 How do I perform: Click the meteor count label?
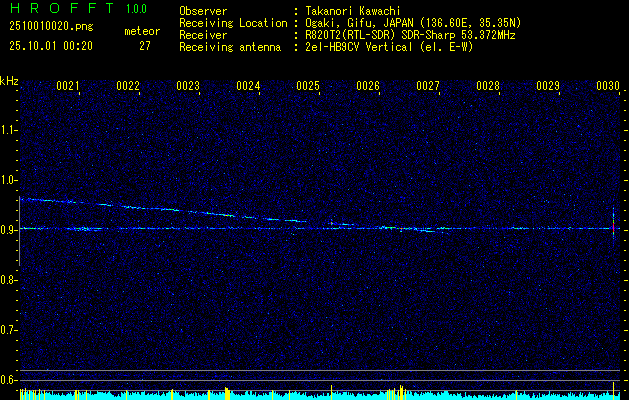click(142, 31)
